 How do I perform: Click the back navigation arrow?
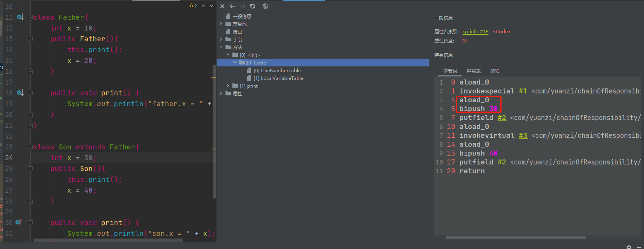click(x=232, y=6)
